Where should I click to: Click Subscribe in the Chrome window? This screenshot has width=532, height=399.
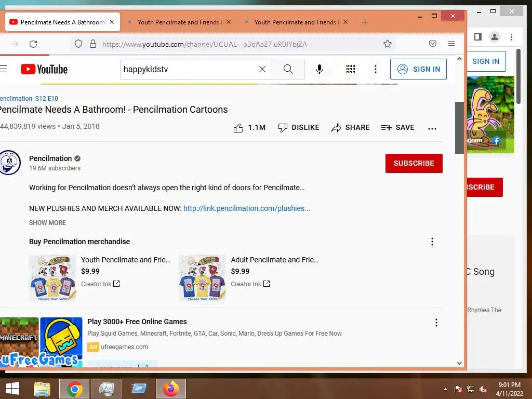click(485, 187)
